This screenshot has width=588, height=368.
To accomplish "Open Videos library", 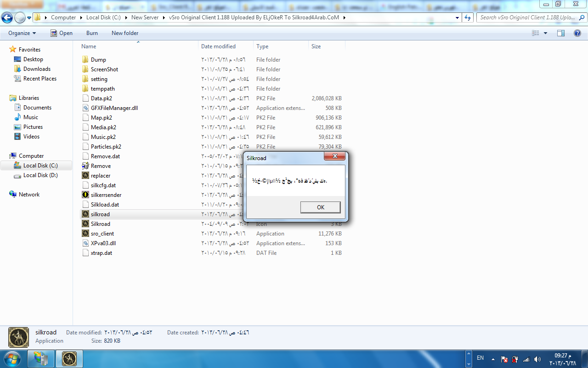I will coord(31,137).
